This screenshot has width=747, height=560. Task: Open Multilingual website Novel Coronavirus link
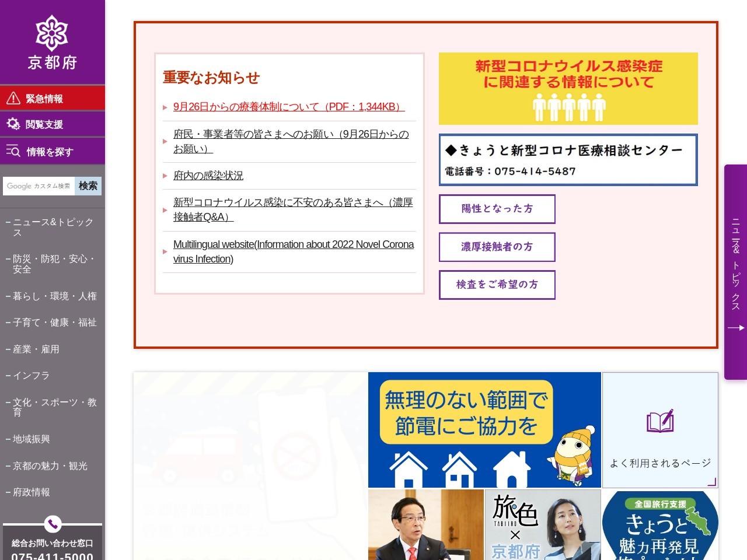[x=294, y=252]
